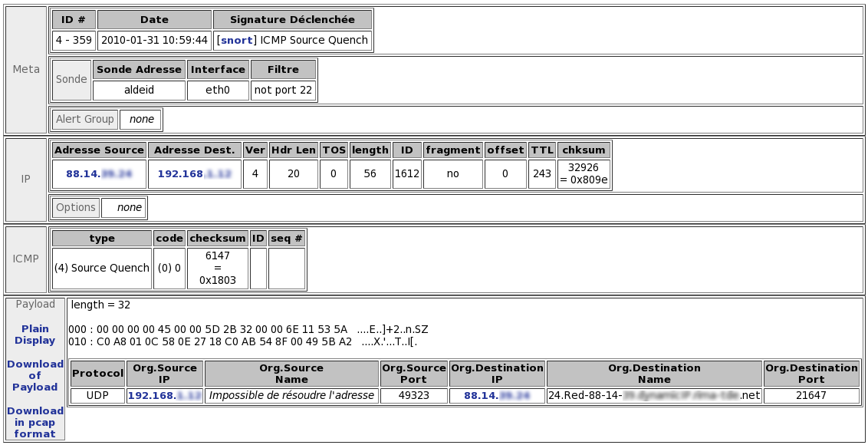The image size is (868, 445).
Task: Click the date value 2010-01-31 10:59:44
Action: pyautogui.click(x=154, y=40)
